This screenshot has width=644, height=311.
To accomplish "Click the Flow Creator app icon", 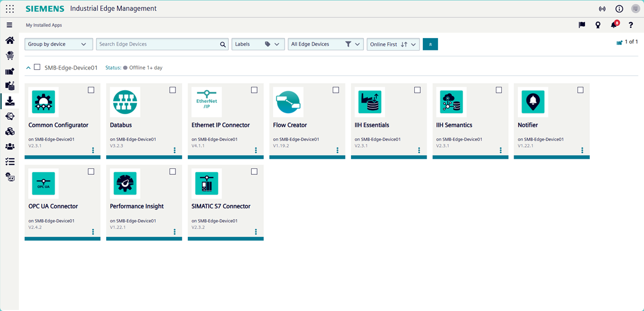I will (x=288, y=102).
